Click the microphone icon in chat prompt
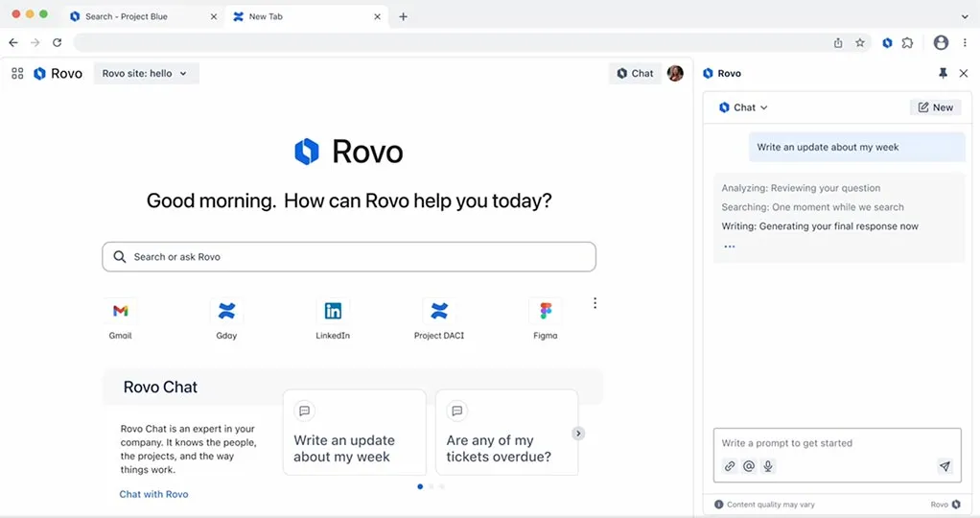This screenshot has width=980, height=518. tap(768, 466)
